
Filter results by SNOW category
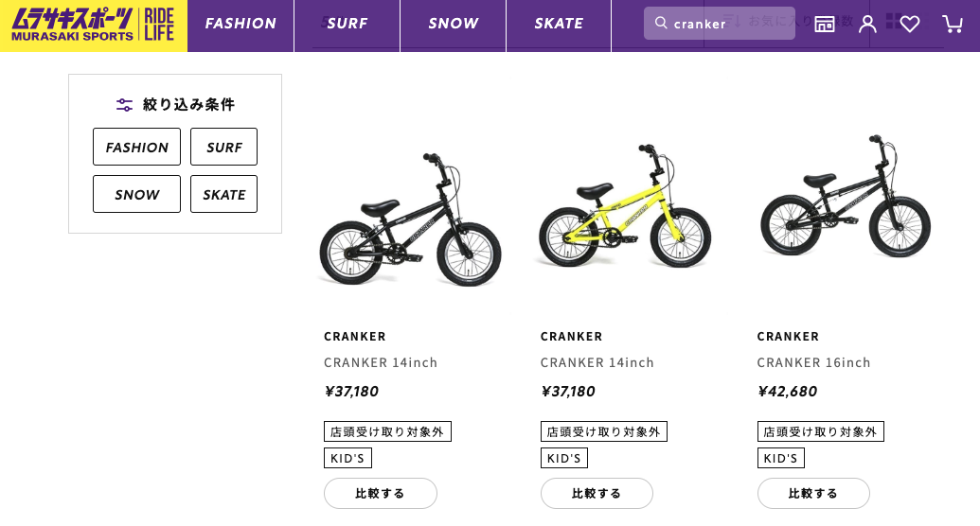pyautogui.click(x=136, y=194)
